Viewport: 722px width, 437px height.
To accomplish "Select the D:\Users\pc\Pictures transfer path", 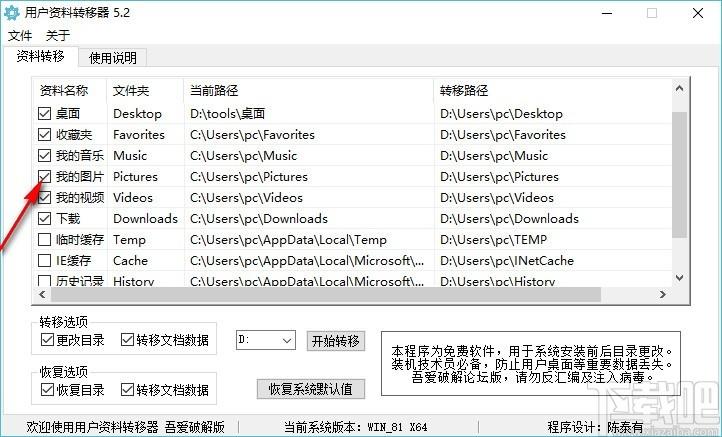I will [x=500, y=177].
